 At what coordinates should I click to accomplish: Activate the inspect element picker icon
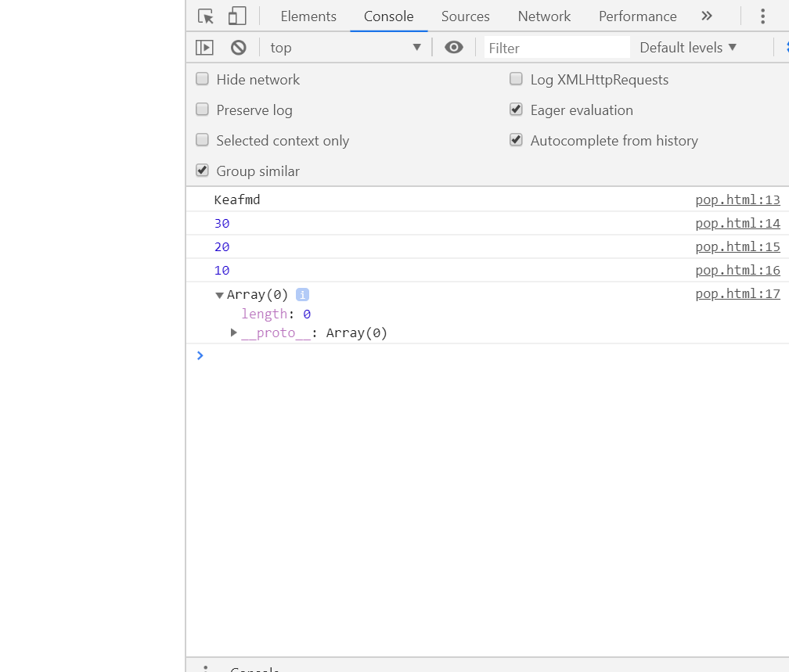tap(205, 16)
